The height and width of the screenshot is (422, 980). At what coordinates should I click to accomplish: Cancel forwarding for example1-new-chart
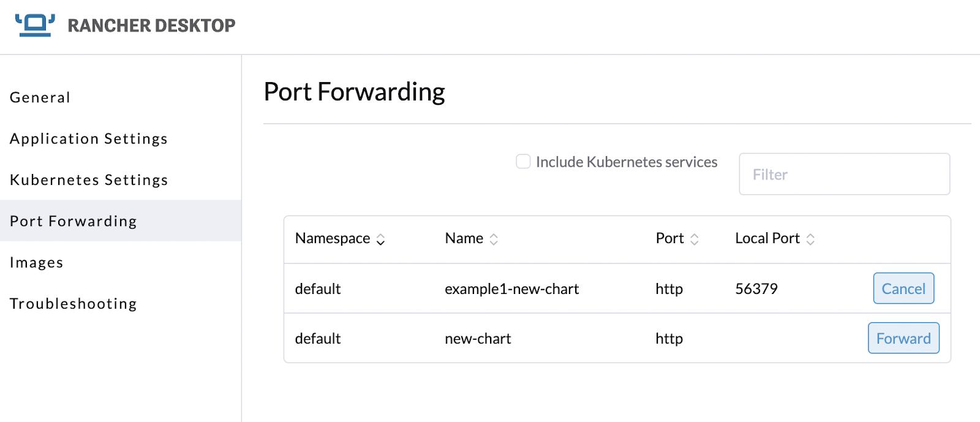[903, 288]
